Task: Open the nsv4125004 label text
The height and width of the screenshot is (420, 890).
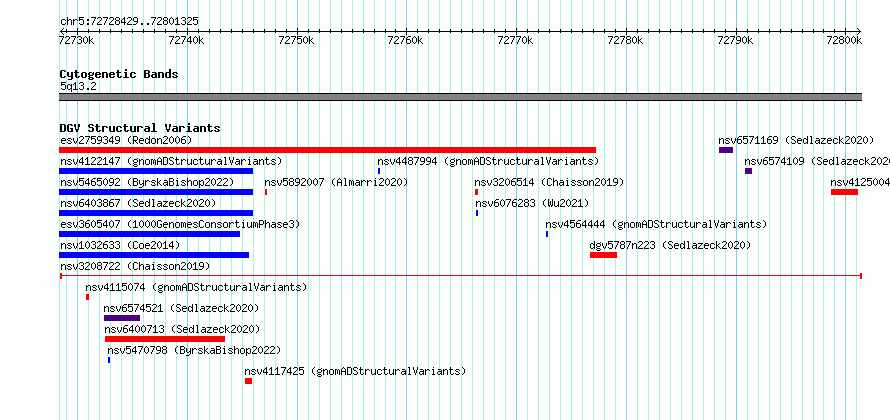Action: point(860,182)
